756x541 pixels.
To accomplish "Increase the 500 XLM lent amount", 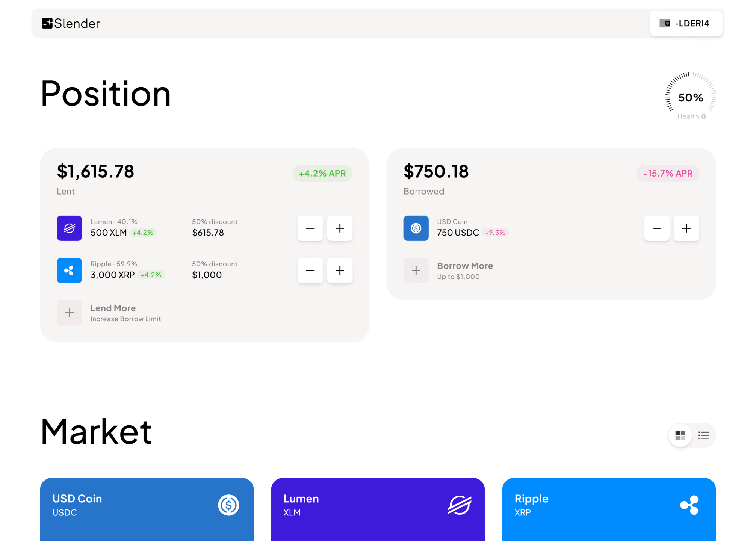I will (x=339, y=228).
